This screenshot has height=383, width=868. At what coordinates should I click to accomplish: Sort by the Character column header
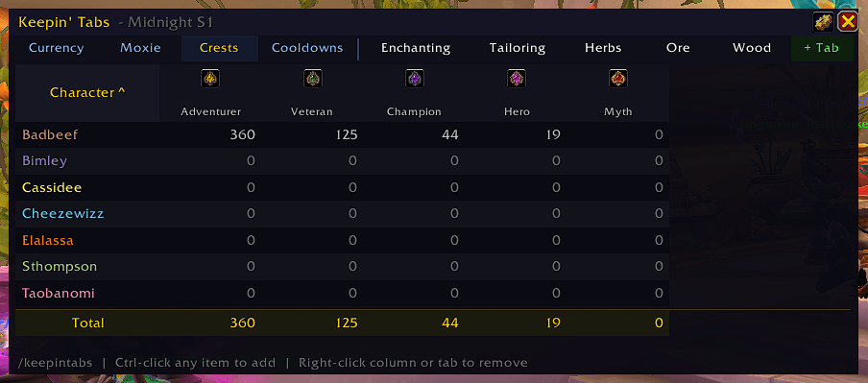87,92
